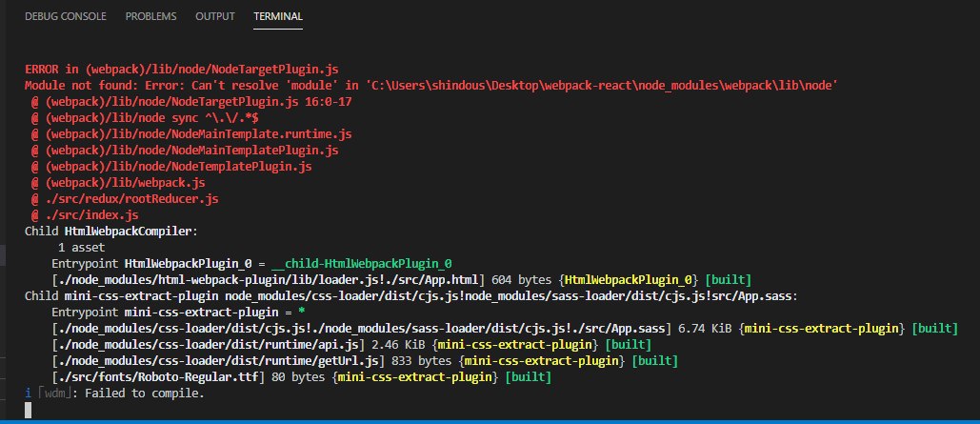Click the 'Child HtmlWebpackCompiler:' line
This screenshot has height=424, width=980.
click(111, 232)
